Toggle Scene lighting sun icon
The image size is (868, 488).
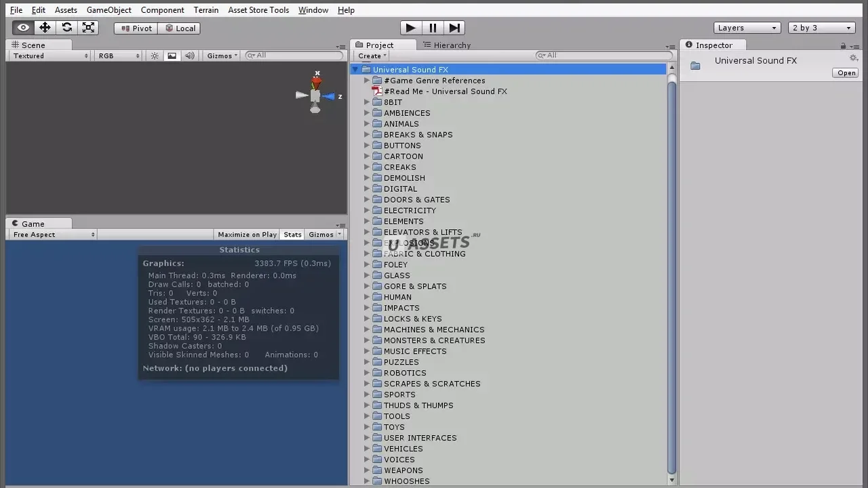(155, 56)
